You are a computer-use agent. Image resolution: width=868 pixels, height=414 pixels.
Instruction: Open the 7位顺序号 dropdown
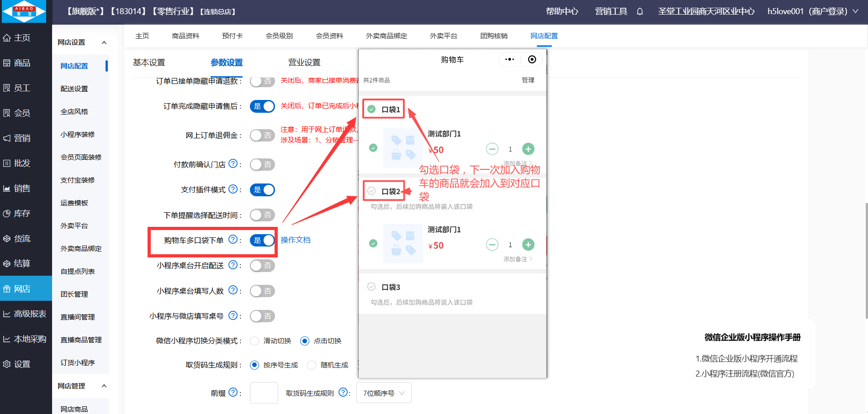(x=383, y=393)
